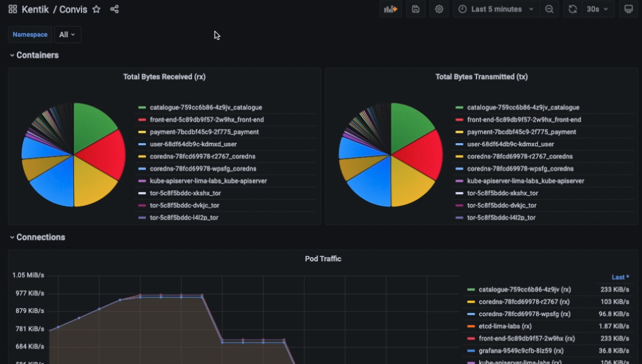Image resolution: width=642 pixels, height=364 pixels.
Task: Open the dashboards grid icon beside Kentik
Action: 13,9
